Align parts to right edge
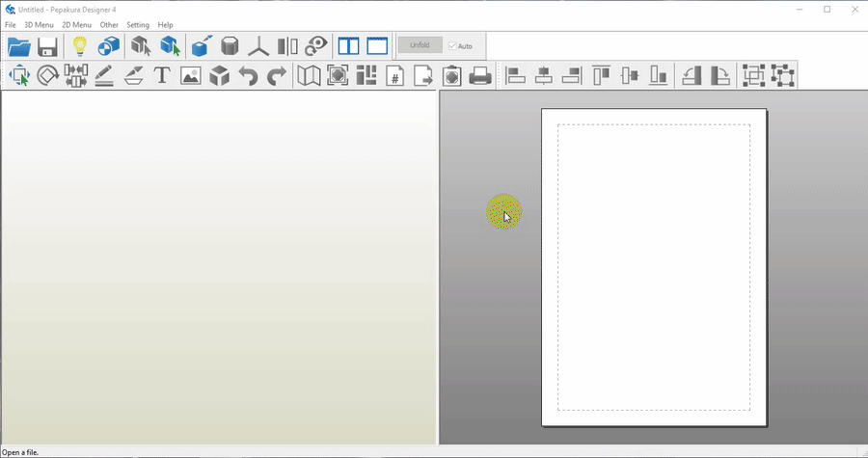 point(572,75)
